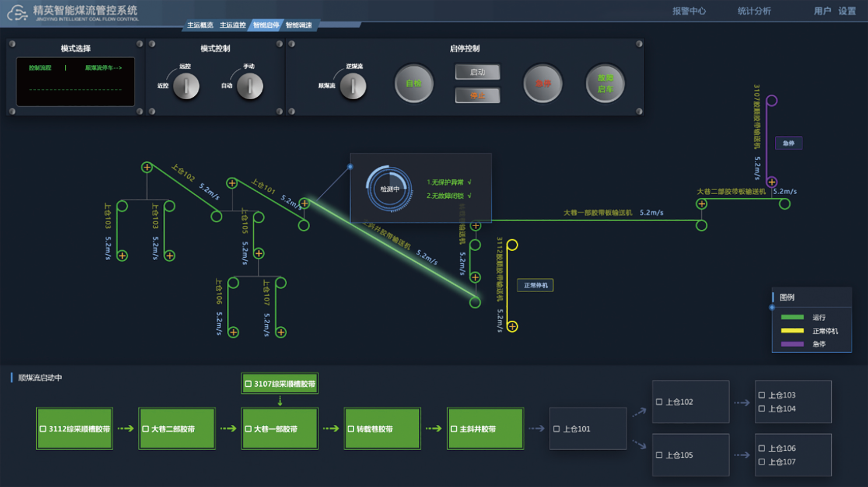Click the 启动 start button
Image resolution: width=868 pixels, height=487 pixels.
(x=477, y=72)
